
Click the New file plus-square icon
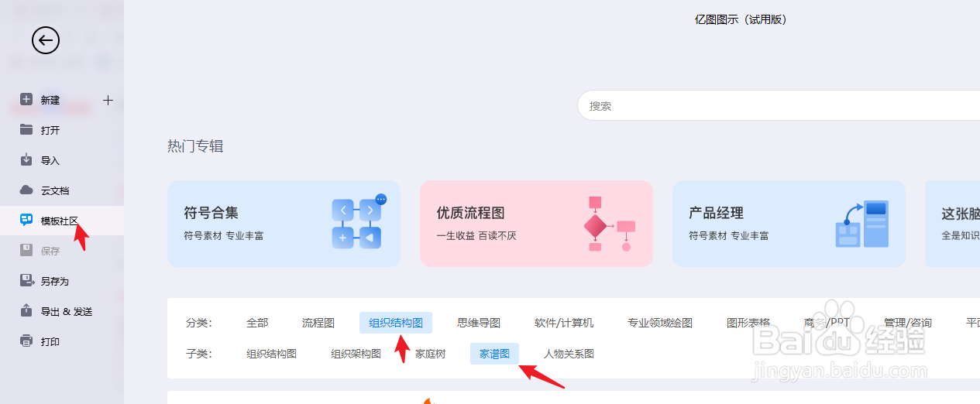coord(26,99)
